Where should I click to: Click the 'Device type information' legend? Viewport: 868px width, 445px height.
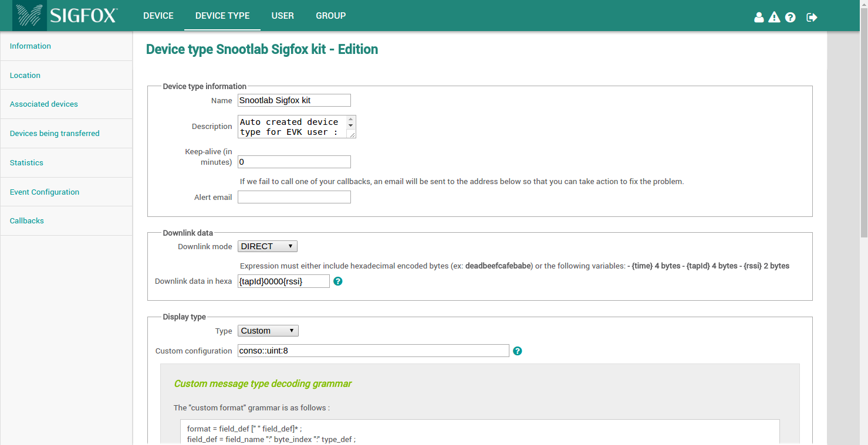[x=205, y=86]
